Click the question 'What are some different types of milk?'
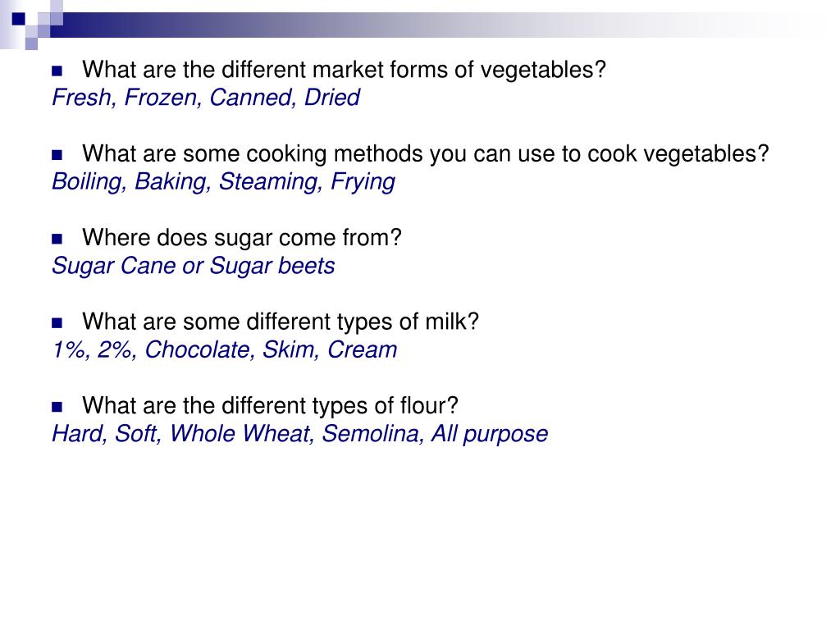Screen dimensions: 840x630 (281, 322)
